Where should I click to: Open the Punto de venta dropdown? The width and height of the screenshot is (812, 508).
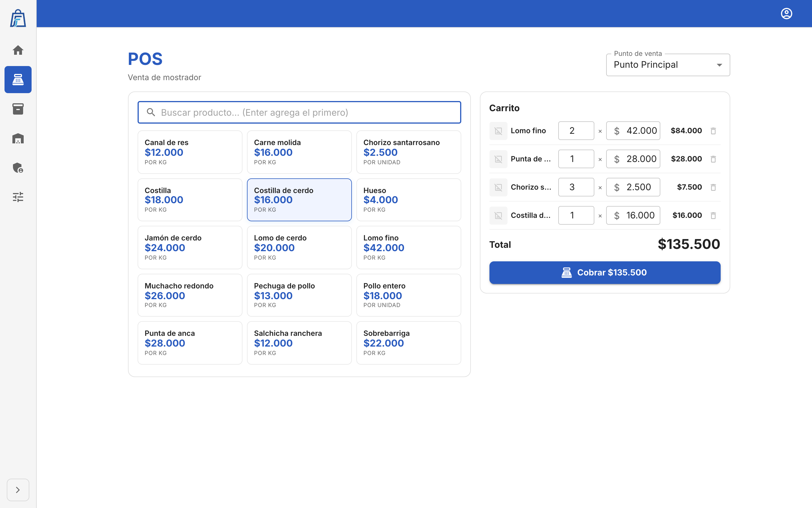point(668,65)
